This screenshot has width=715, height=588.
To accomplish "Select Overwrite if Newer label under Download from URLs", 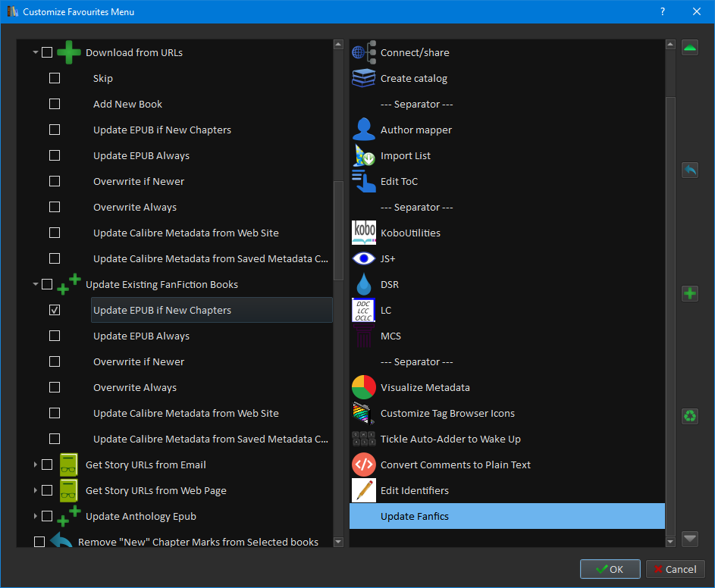I will (x=139, y=181).
